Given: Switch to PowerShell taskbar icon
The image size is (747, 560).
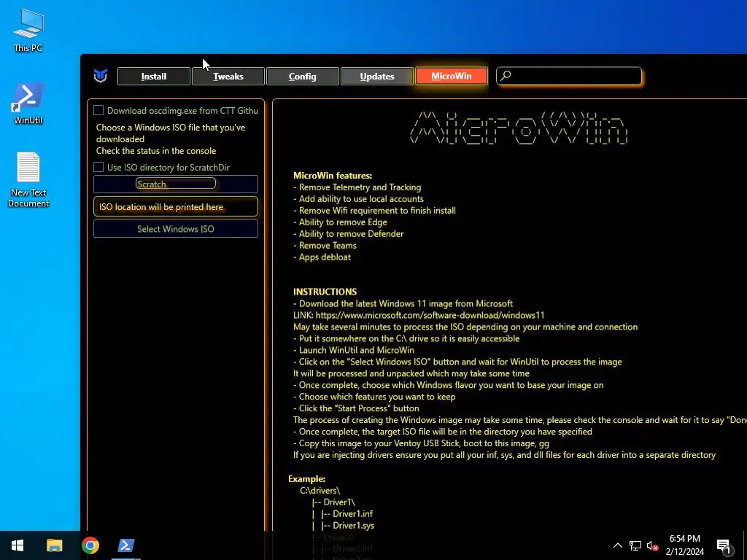Looking at the screenshot, I should tap(126, 545).
